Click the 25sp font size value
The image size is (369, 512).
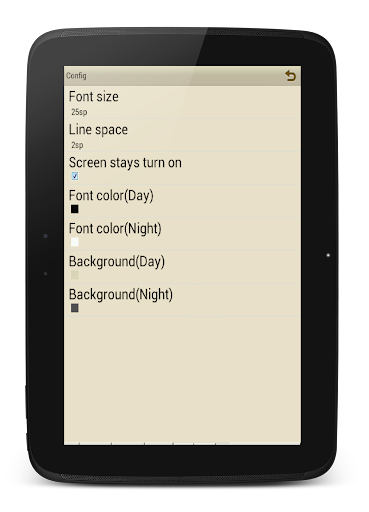click(x=79, y=112)
